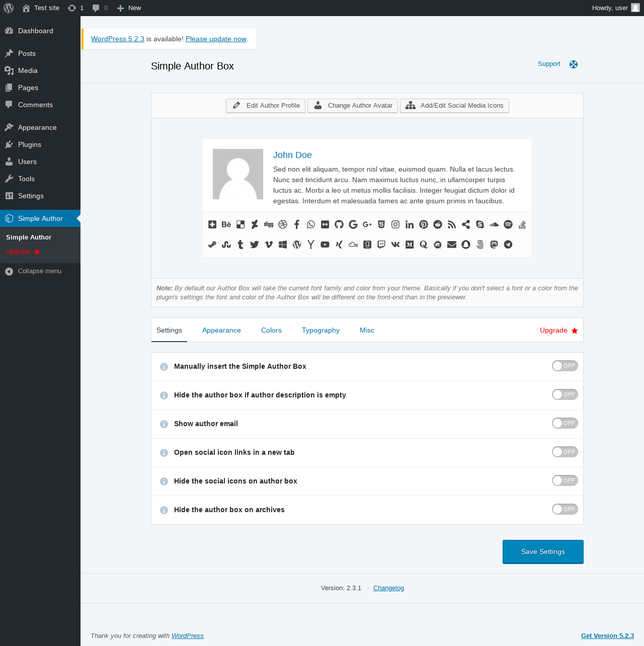This screenshot has width=644, height=646.
Task: Click the Facebook social icon
Action: pos(297,224)
